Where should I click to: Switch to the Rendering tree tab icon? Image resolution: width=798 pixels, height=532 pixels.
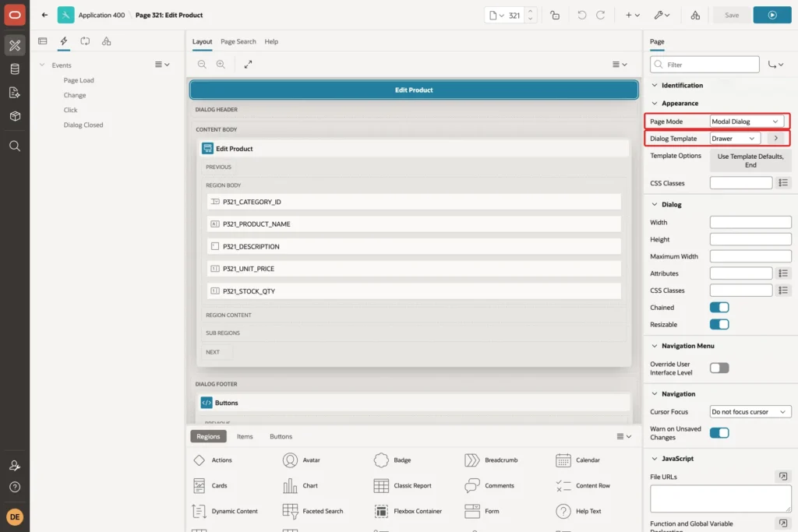(43, 41)
